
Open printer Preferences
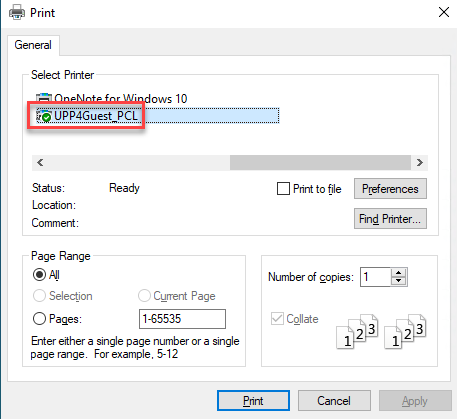390,189
